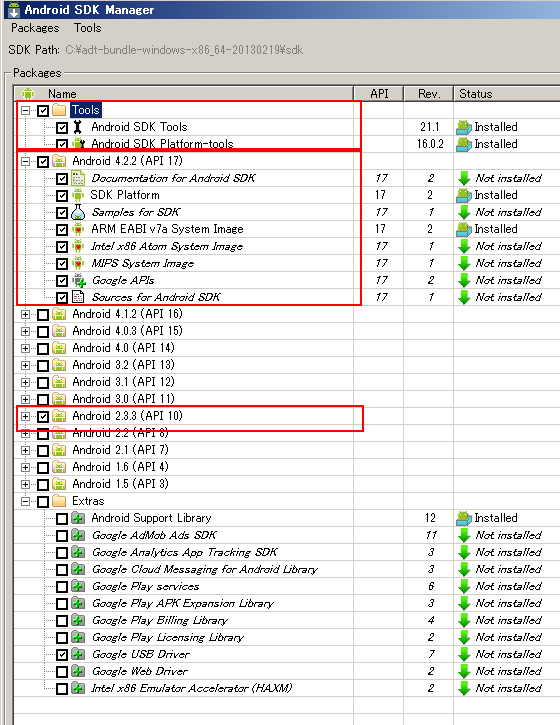Viewport: 560px width, 725px height.
Task: Click the Google APIs package icon
Action: pyautogui.click(x=79, y=280)
